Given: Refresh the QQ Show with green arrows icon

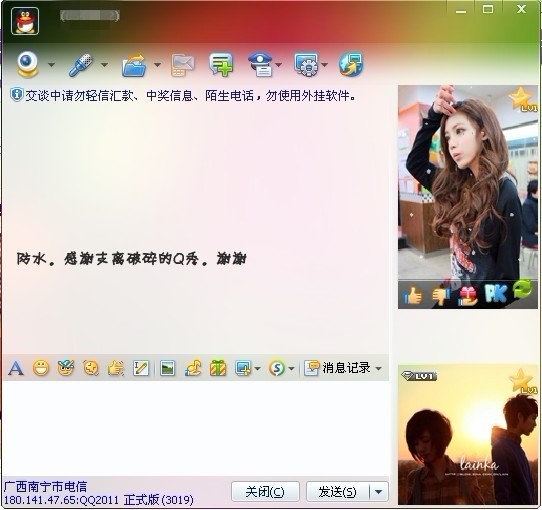Looking at the screenshot, I should point(522,290).
